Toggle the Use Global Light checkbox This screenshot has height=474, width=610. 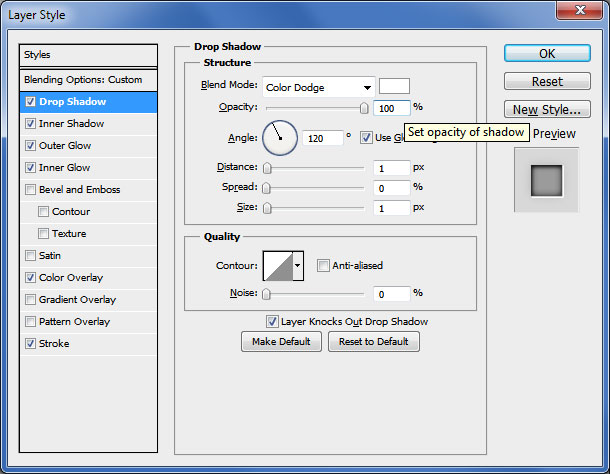[x=366, y=137]
